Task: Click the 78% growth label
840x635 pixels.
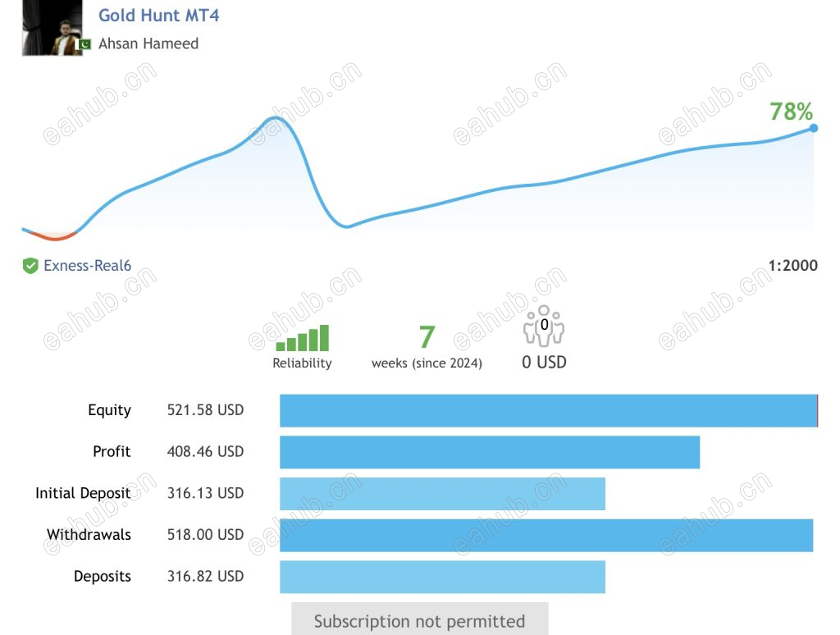Action: [x=791, y=112]
